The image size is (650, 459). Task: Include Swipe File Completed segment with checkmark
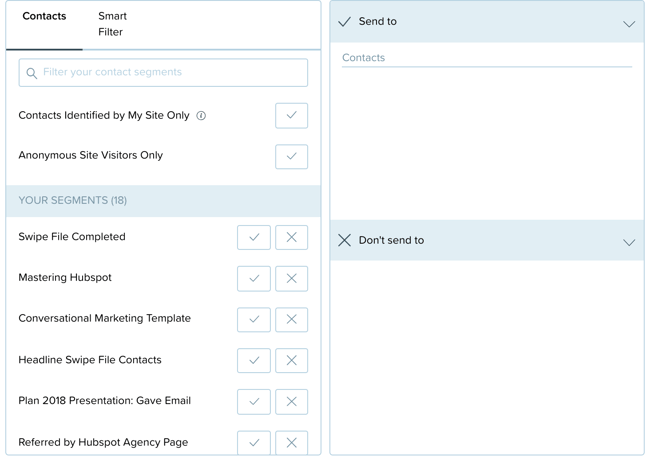point(254,238)
